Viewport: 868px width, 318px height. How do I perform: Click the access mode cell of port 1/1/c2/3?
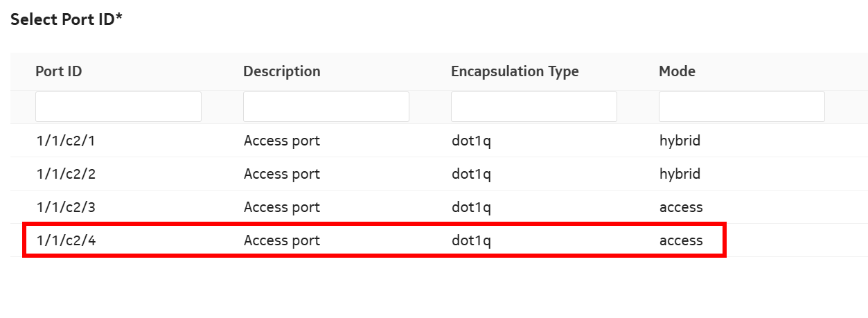[680, 207]
